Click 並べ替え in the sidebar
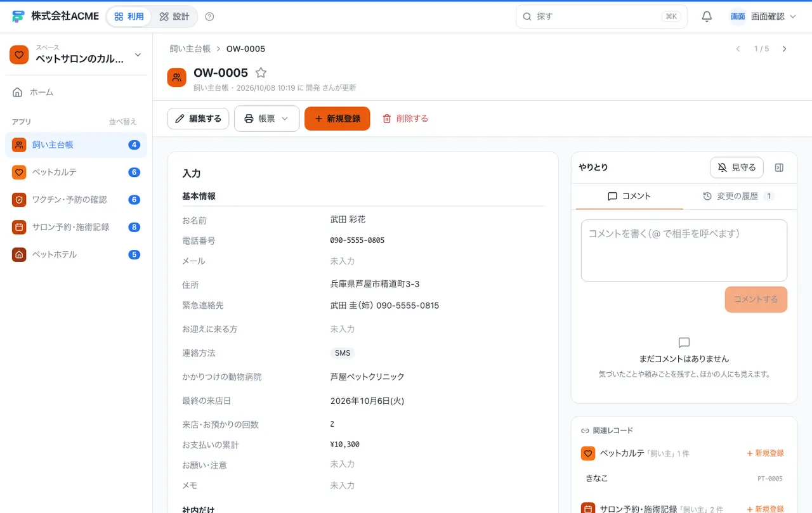The width and height of the screenshot is (812, 513). click(122, 122)
